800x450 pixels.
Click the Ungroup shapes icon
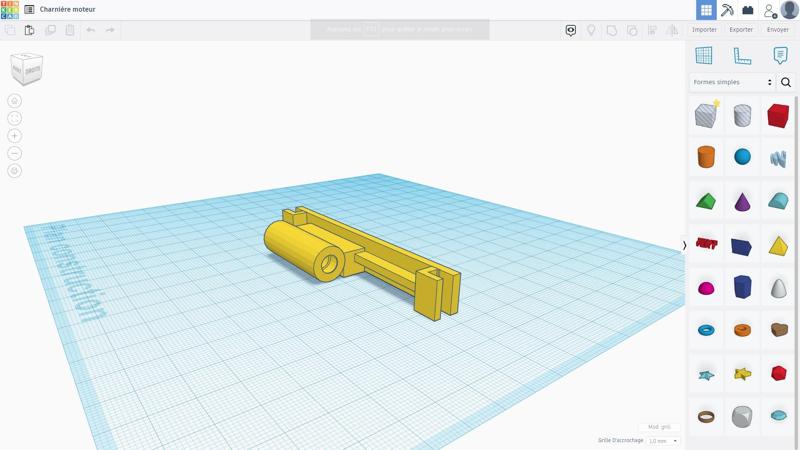tap(632, 31)
